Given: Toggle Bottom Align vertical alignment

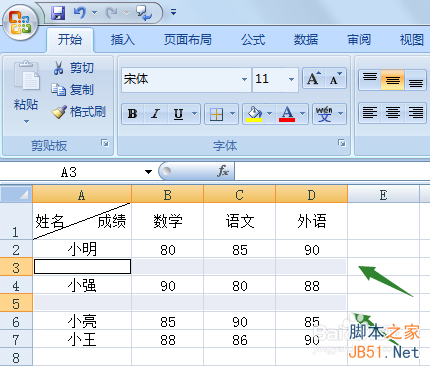Looking at the screenshot, I should 416,79.
